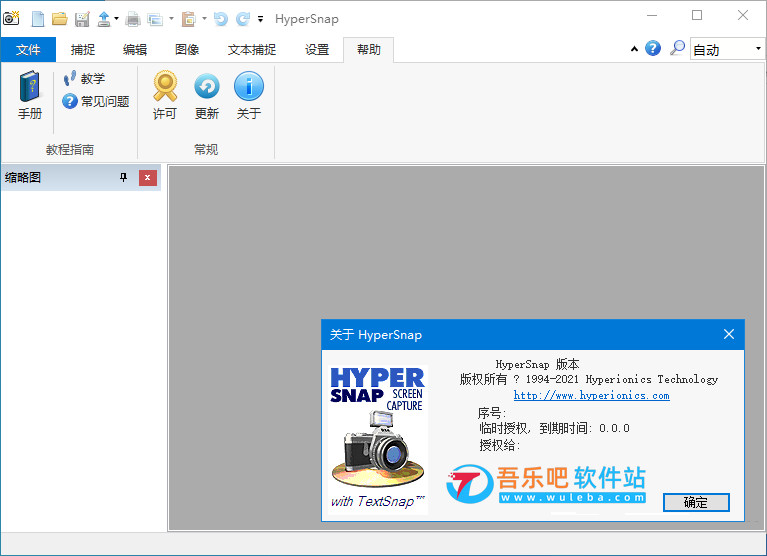The height and width of the screenshot is (556, 767).
Task: Undo the last action
Action: (x=221, y=19)
